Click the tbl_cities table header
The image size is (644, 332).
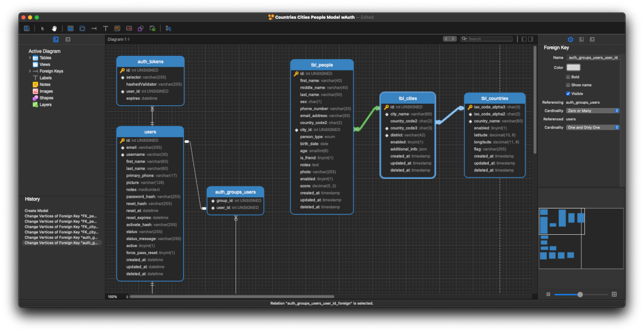(x=407, y=98)
